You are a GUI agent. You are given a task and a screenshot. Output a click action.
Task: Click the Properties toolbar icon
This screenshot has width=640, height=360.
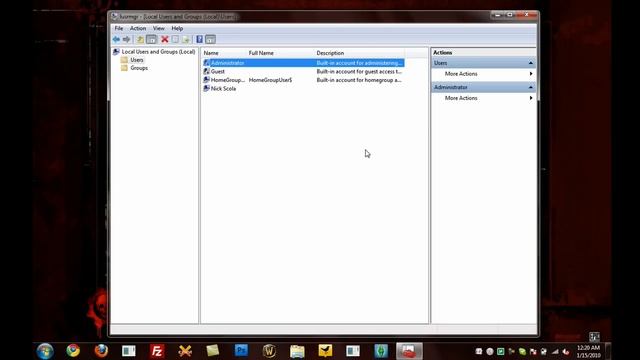click(x=175, y=40)
